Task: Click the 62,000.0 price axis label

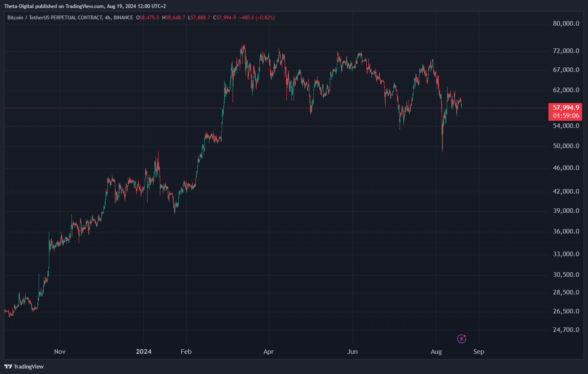Action: (567, 90)
